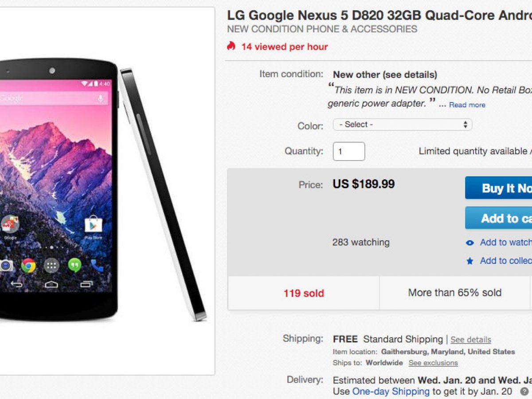Click the 119 sold link
Image resolution: width=532 pixels, height=399 pixels.
[x=304, y=293]
